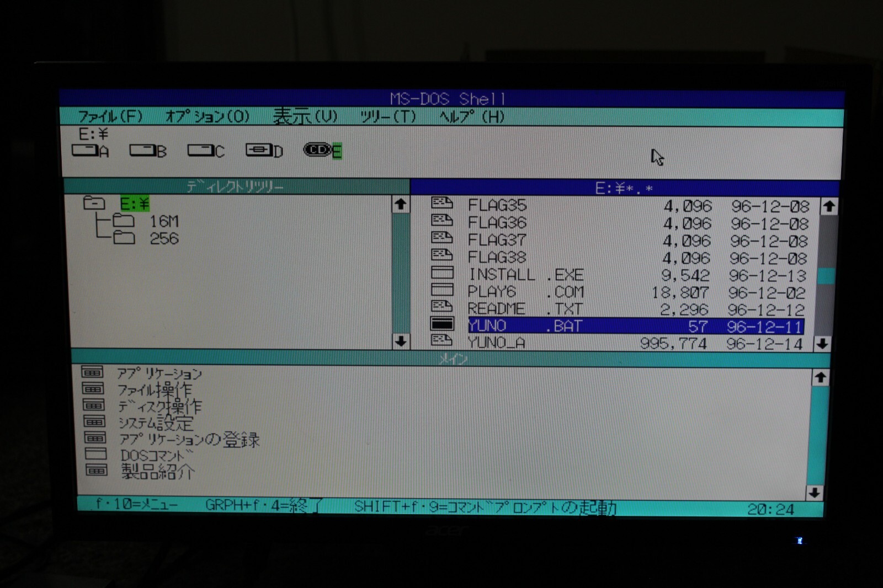Screen dimensions: 883x588
Task: Click the FLAG36 file icon
Action: point(442,221)
